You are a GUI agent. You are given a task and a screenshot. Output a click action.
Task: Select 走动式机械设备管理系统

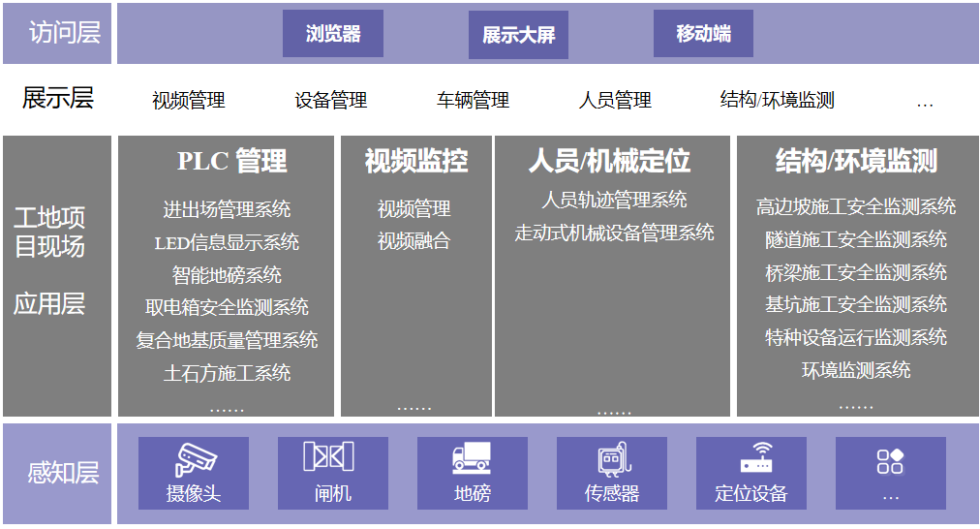(614, 233)
